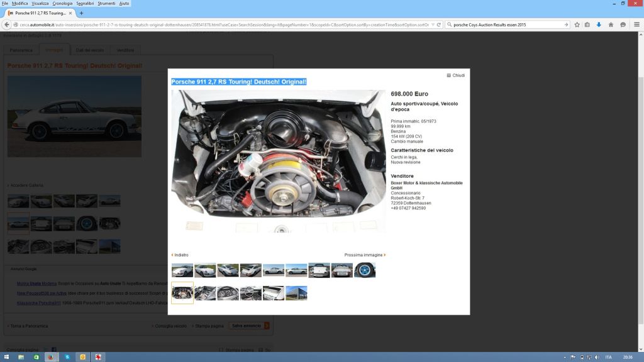Open the green app on the taskbar
644x362 pixels.
coord(36,357)
